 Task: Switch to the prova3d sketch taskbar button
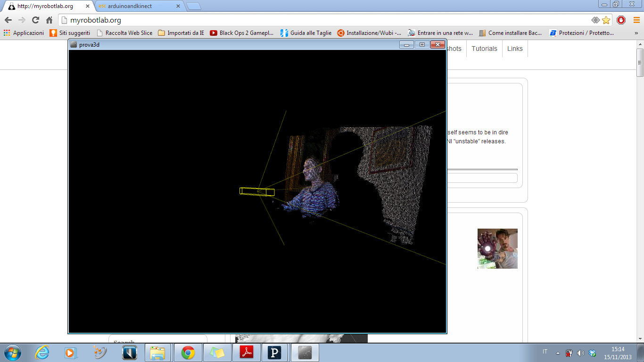[x=305, y=353]
